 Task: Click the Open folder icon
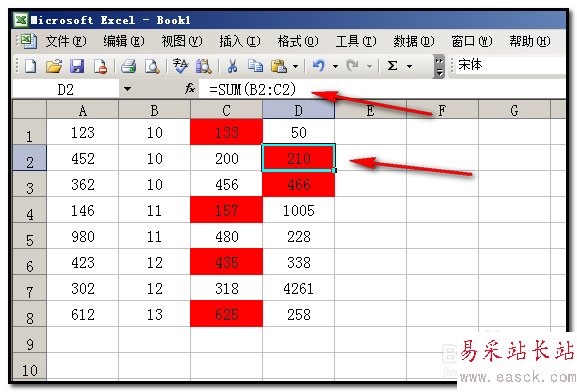pos(54,67)
